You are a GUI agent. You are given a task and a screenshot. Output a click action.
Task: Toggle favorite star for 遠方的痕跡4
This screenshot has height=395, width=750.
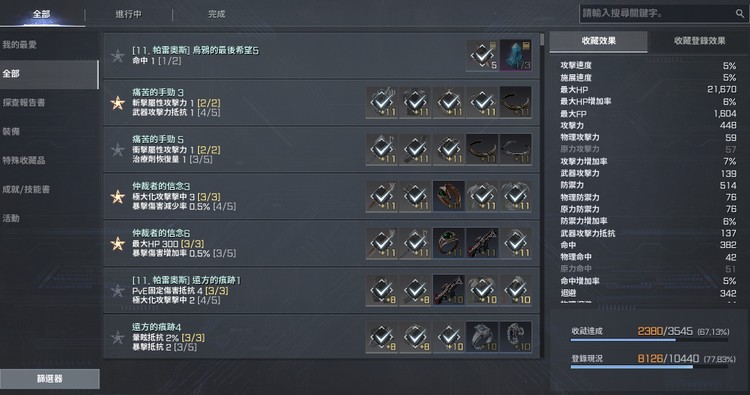point(118,337)
